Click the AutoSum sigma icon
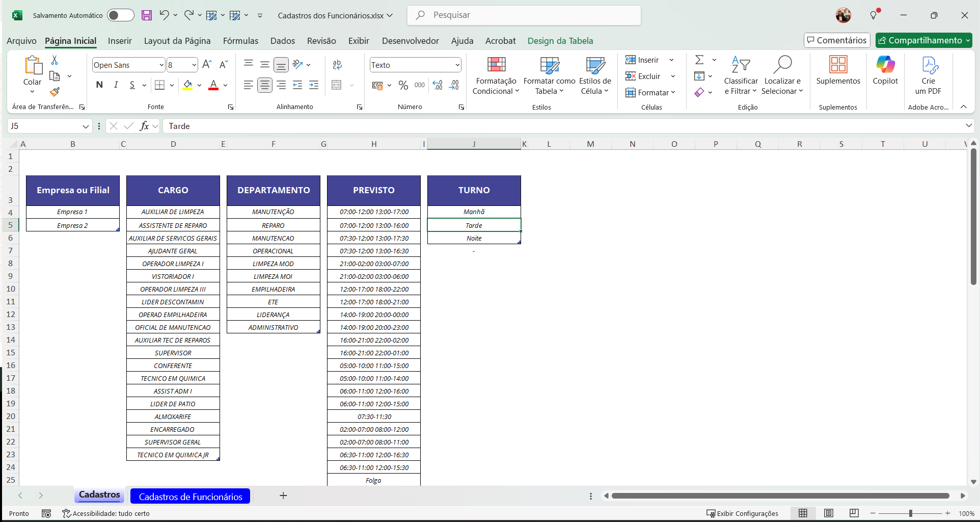The width and height of the screenshot is (980, 522). click(699, 60)
